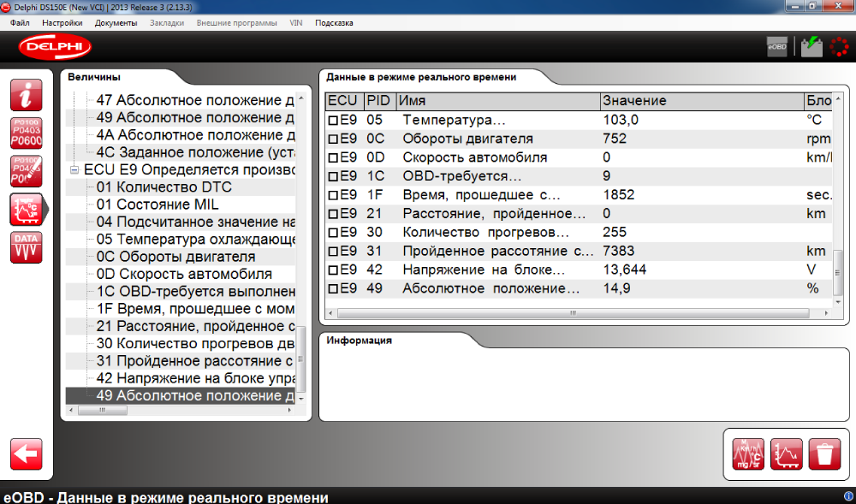Sort by the PID column header

[x=380, y=101]
